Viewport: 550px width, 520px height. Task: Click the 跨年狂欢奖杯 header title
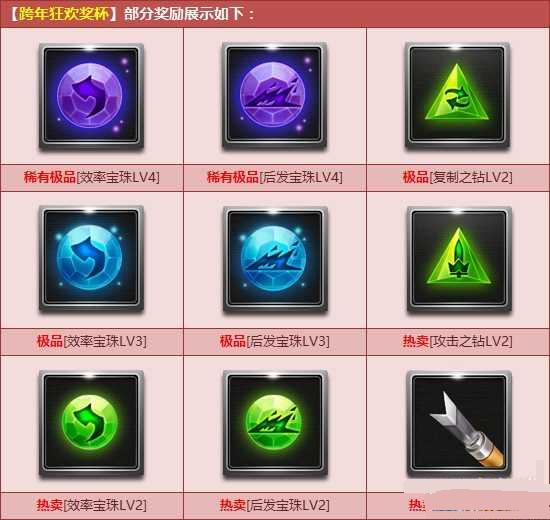click(x=63, y=14)
